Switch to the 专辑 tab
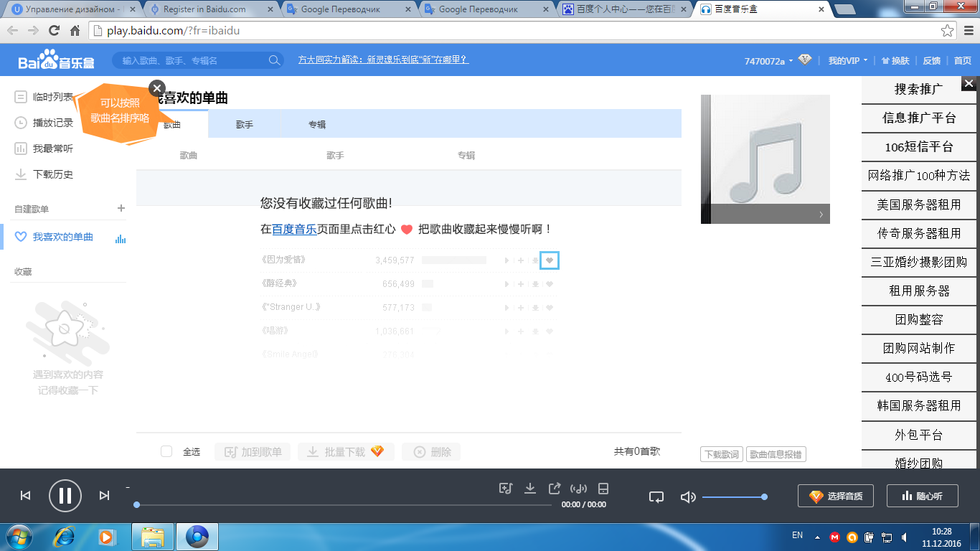The height and width of the screenshot is (551, 980). coord(317,124)
